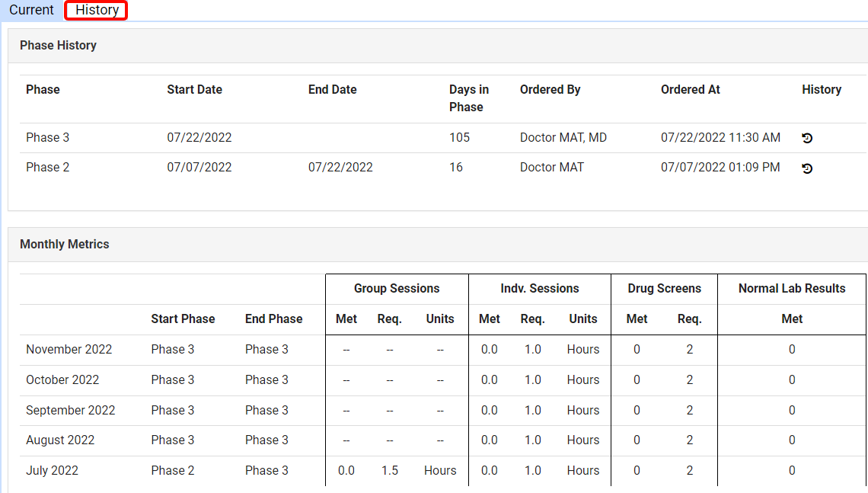This screenshot has width=868, height=493.
Task: Open the history icon for Phase 2
Action: (807, 168)
